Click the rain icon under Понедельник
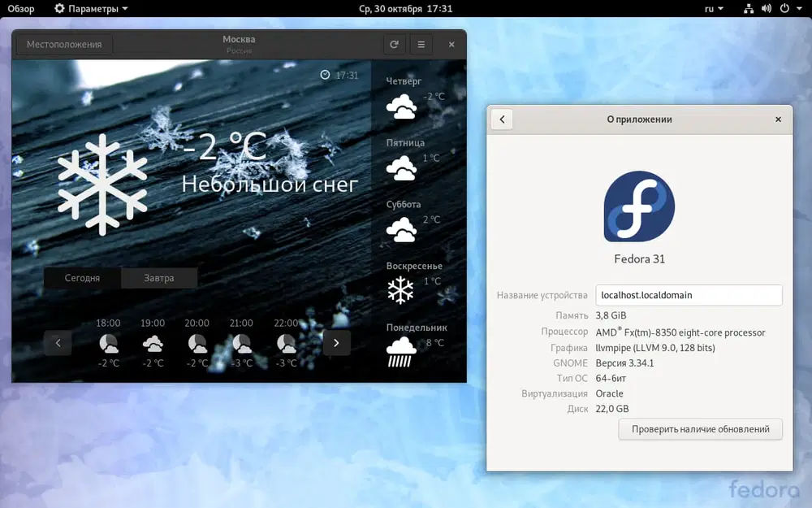Viewport: 812px width, 508px height. click(400, 350)
